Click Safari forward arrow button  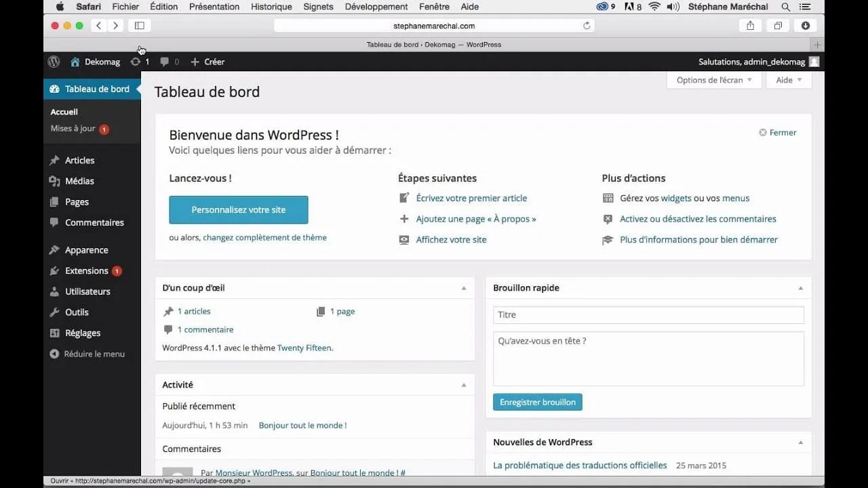click(x=116, y=26)
